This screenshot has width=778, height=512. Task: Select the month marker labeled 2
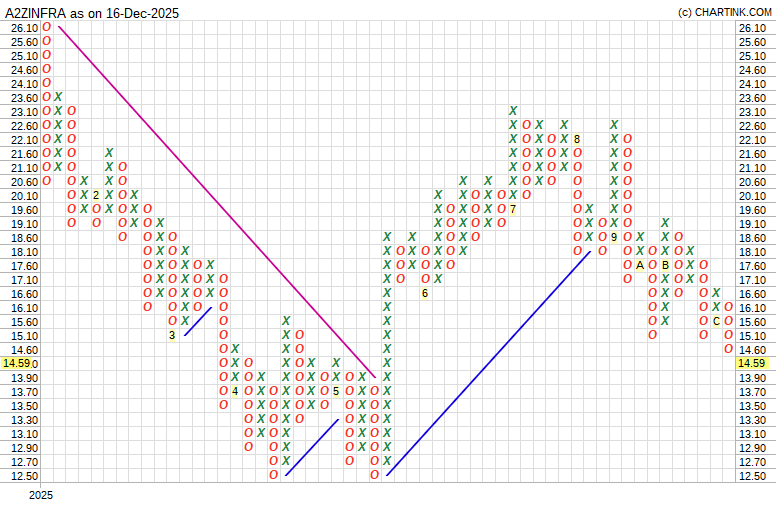97,195
